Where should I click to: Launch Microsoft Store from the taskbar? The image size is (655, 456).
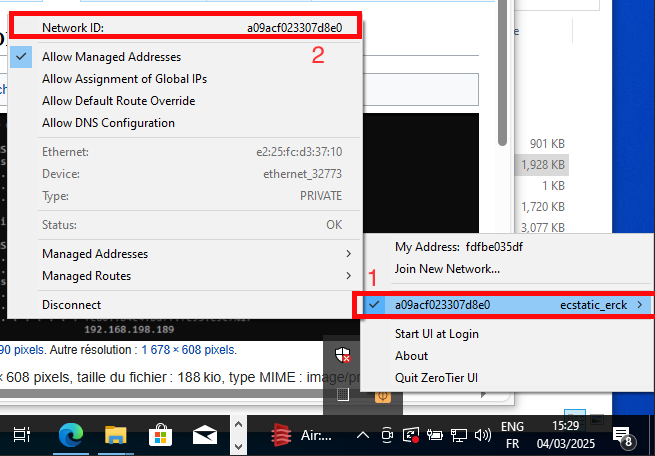point(160,435)
